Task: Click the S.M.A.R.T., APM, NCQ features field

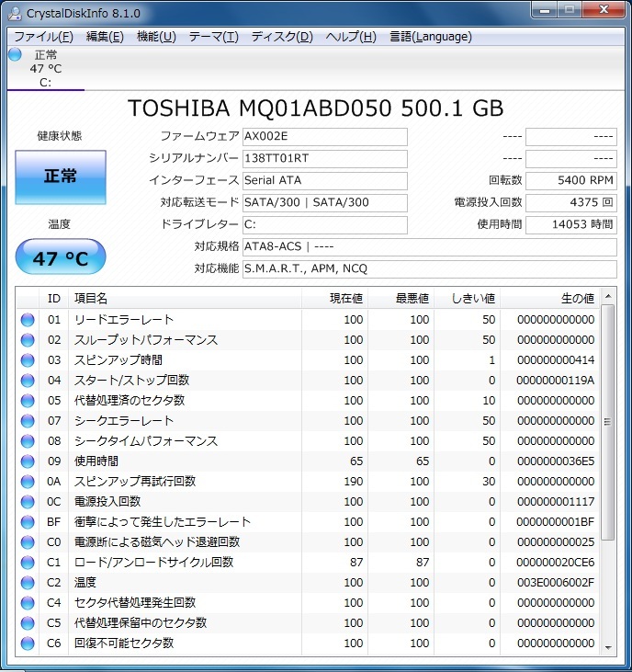Action: [x=430, y=269]
